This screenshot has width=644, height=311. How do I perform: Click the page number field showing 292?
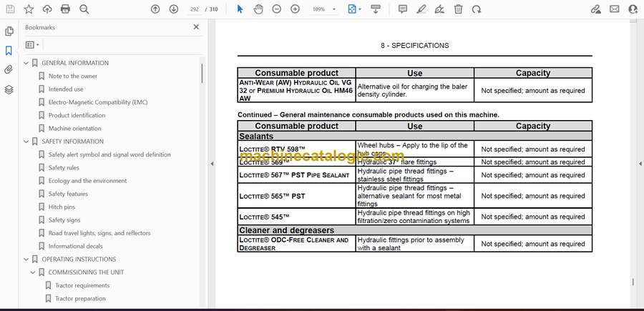[195, 9]
